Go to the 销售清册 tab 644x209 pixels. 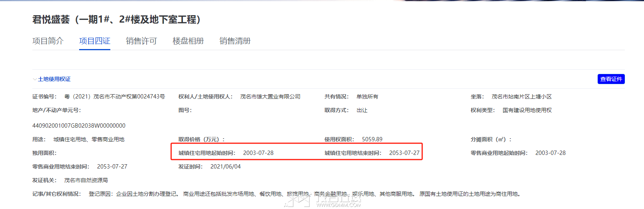(x=235, y=41)
